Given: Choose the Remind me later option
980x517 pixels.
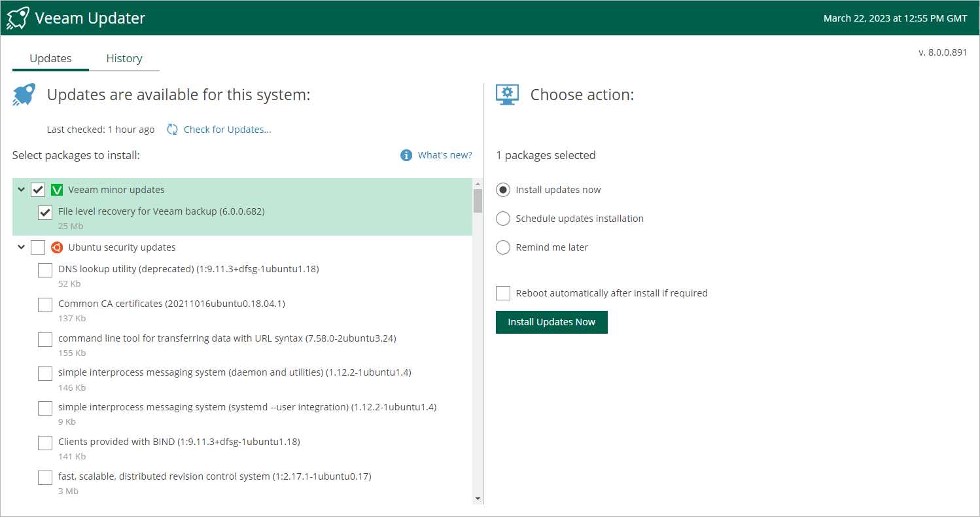Looking at the screenshot, I should pos(503,247).
